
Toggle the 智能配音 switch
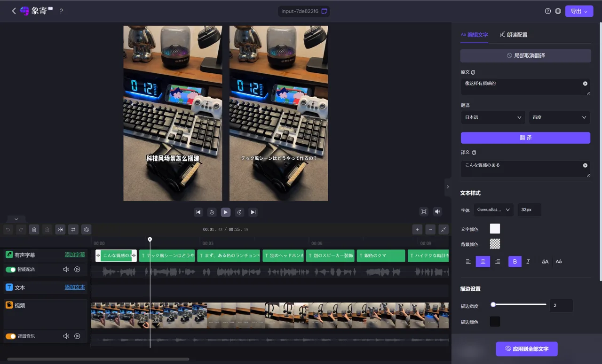coord(10,270)
